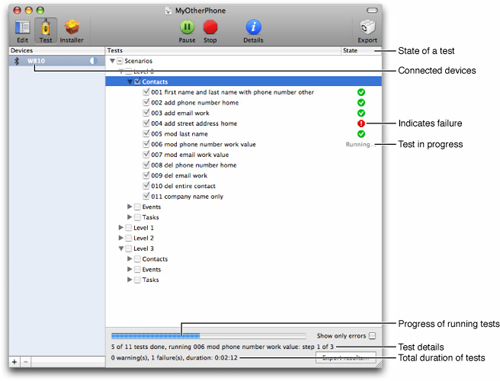Screen dimensions: 500x381
Task: Expand the Level 1 node
Action: pos(121,227)
